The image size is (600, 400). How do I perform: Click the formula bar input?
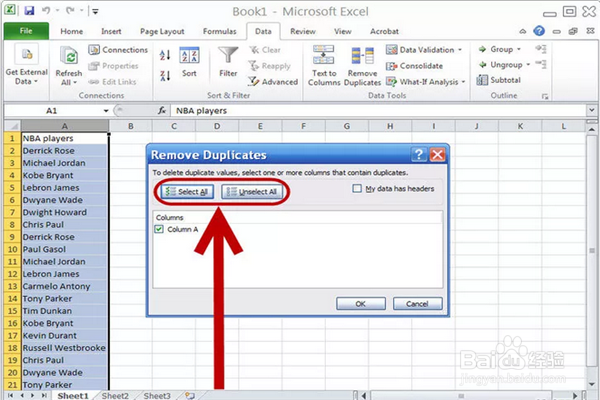tap(378, 111)
